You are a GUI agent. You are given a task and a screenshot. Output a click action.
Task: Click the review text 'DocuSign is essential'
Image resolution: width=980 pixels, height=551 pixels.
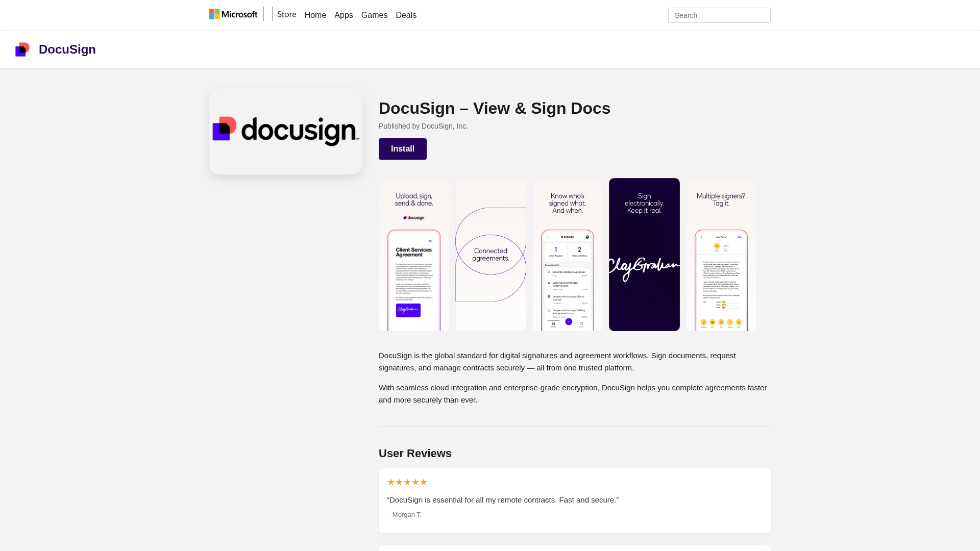[503, 500]
